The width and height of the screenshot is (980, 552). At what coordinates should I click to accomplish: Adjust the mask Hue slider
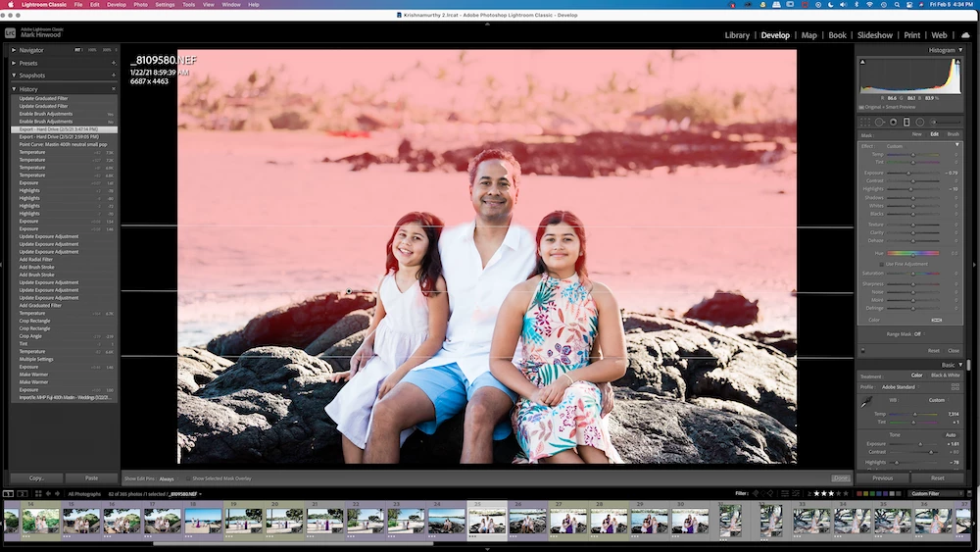(912, 253)
